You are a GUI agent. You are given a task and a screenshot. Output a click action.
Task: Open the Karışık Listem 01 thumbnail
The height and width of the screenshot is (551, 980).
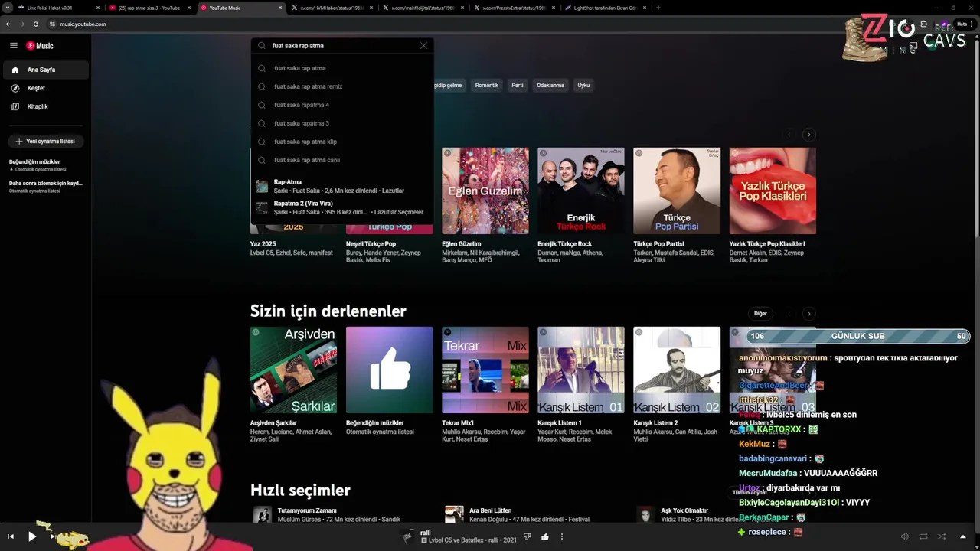[581, 370]
